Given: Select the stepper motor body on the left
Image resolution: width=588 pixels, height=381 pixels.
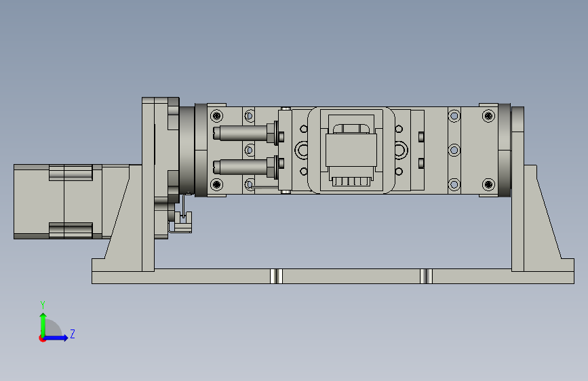Looking at the screenshot, I should pos(58,201).
